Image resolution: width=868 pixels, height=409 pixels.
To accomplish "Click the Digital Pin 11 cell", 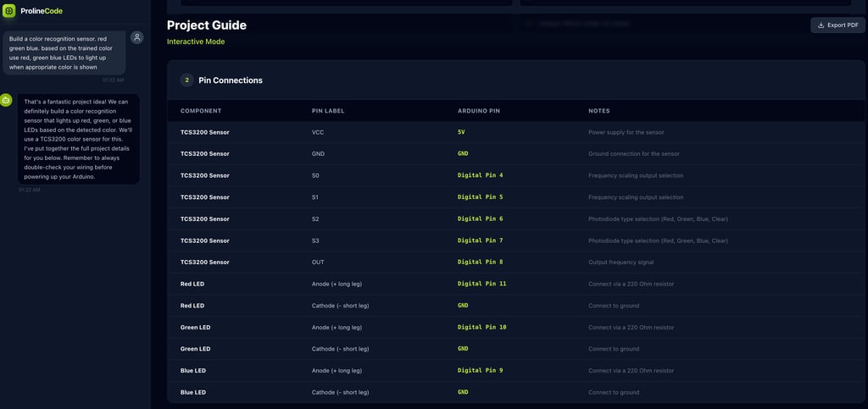I will tap(481, 284).
